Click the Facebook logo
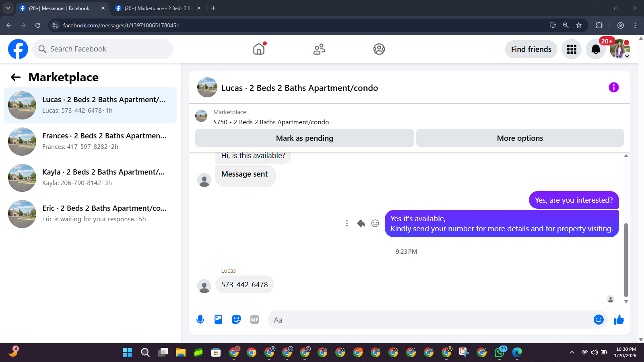644x362 pixels. (x=18, y=49)
